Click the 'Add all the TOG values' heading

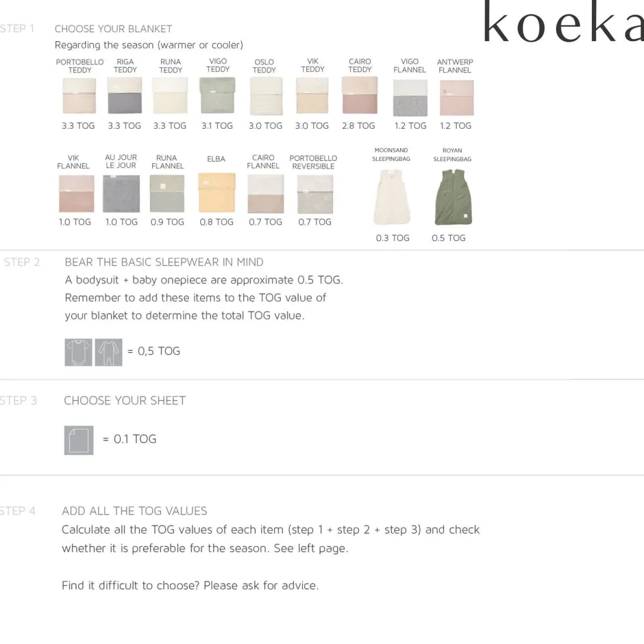click(134, 511)
